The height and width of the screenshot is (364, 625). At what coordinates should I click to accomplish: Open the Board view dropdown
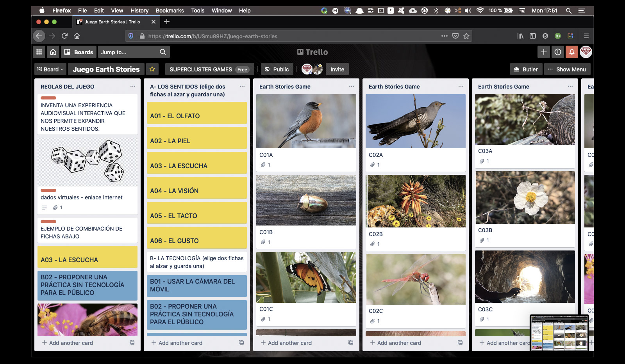pos(50,69)
